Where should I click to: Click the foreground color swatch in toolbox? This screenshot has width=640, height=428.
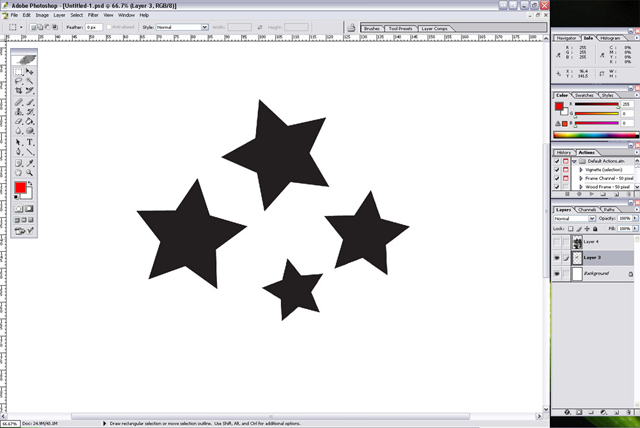click(20, 188)
